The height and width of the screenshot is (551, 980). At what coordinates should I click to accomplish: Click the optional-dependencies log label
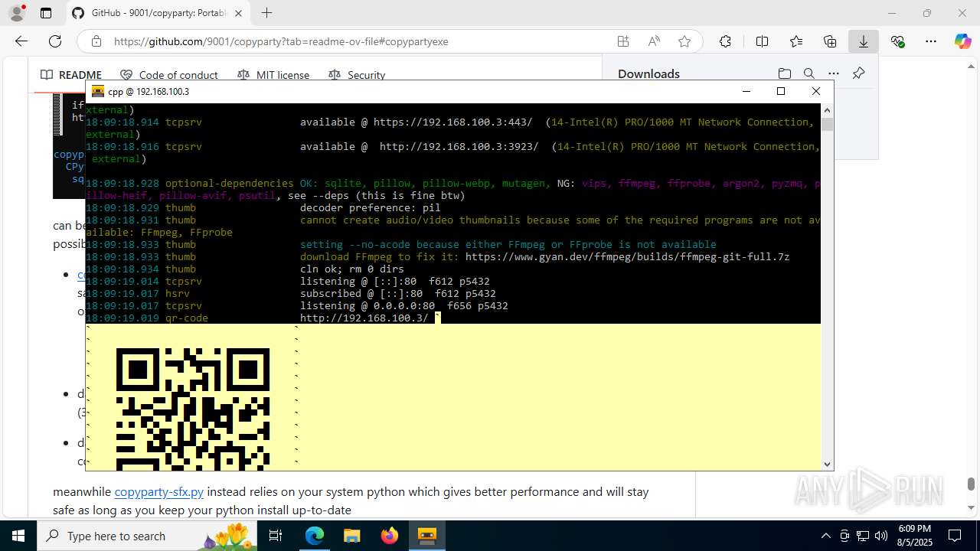coord(229,183)
